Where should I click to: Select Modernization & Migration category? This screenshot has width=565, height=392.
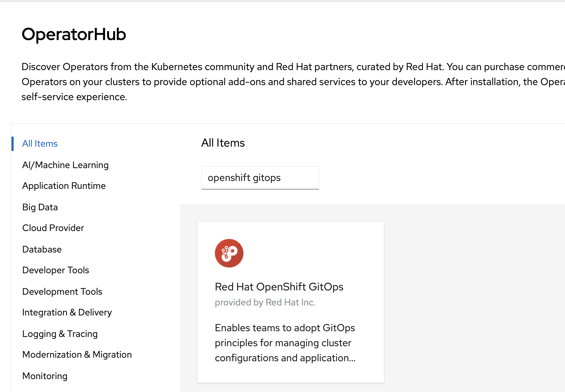[77, 354]
